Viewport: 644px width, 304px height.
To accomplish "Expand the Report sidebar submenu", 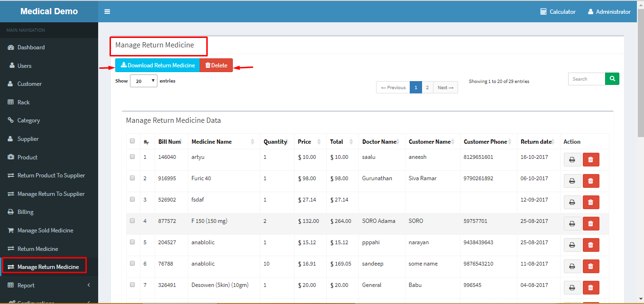I will (49, 285).
